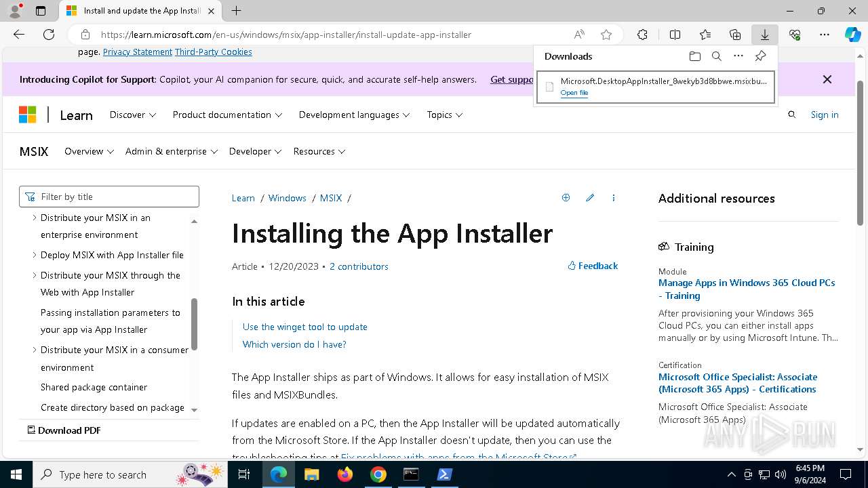Open PowerShell from taskbar
The image size is (868, 488).
(444, 474)
